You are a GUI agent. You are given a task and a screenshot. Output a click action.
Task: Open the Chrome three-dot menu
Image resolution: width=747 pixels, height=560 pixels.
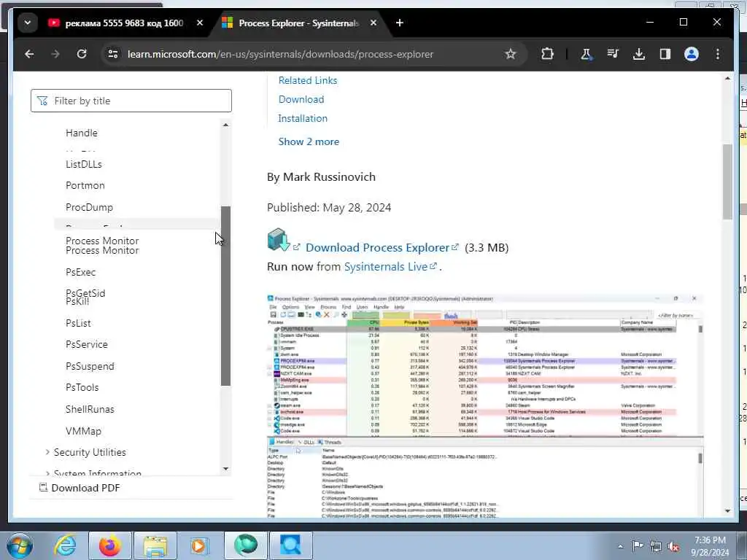tap(718, 54)
